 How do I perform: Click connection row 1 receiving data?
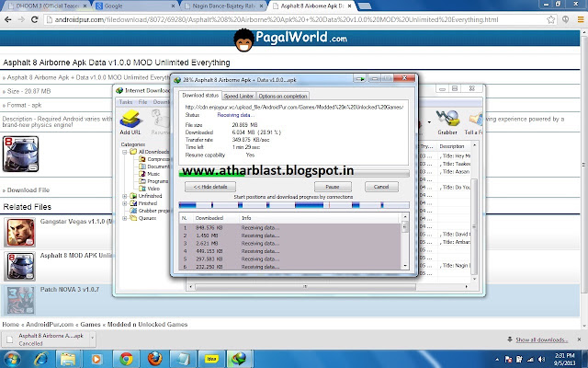click(x=290, y=227)
